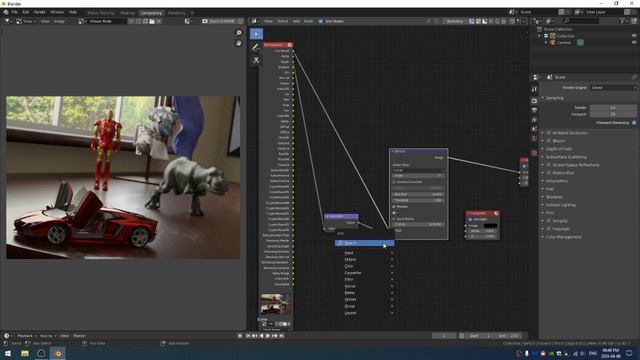Click the Composite node header icon
This screenshot has width=640, height=360.
[496, 213]
